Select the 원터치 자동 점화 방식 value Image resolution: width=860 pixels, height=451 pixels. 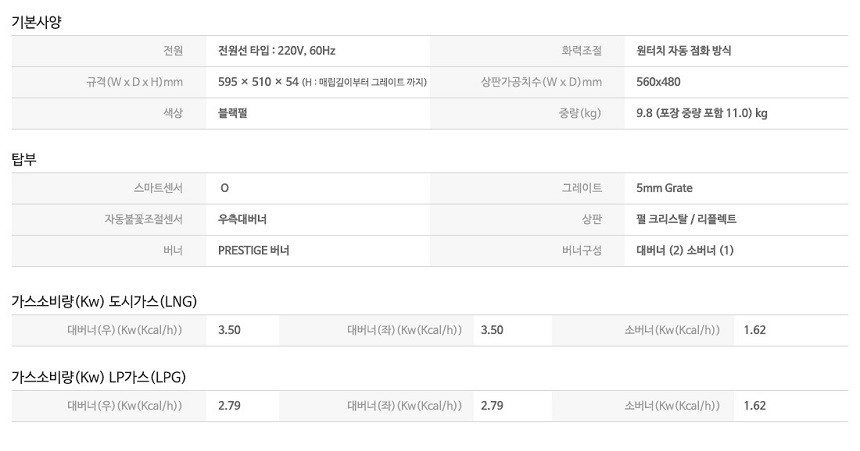[x=683, y=50]
